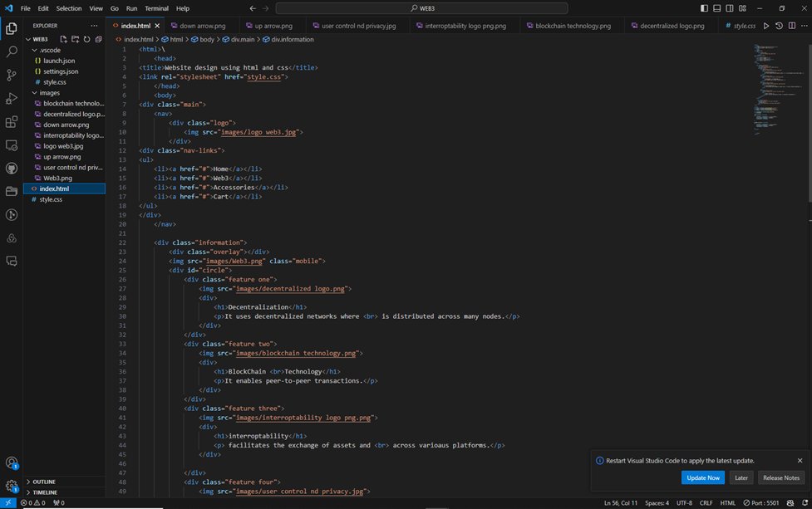812x509 pixels.
Task: Click New File icon in Explorer header
Action: [x=63, y=39]
